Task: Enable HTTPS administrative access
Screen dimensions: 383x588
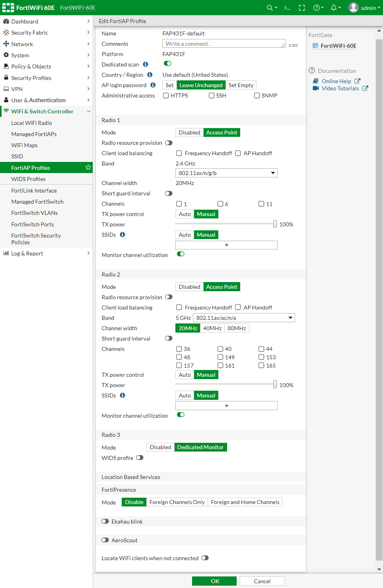Action: 166,95
